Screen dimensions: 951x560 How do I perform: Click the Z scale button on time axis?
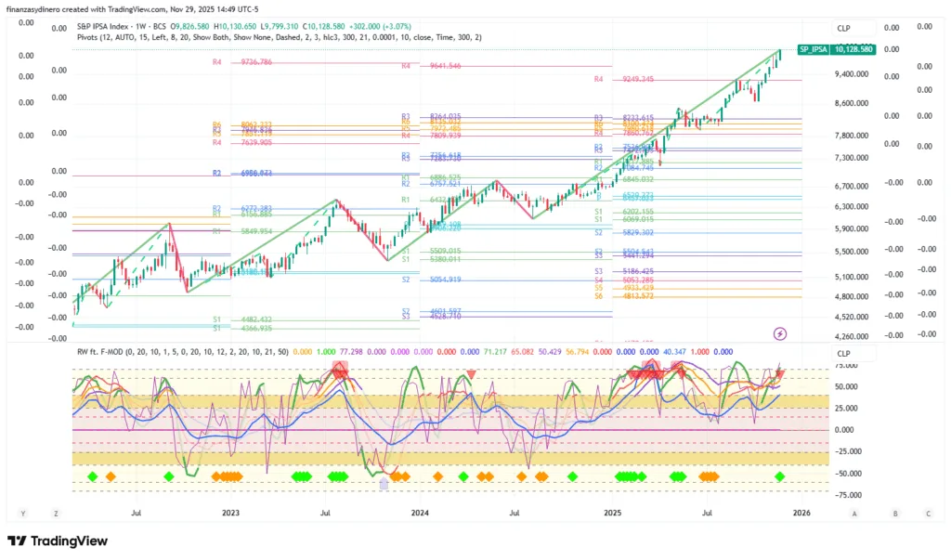coord(56,513)
